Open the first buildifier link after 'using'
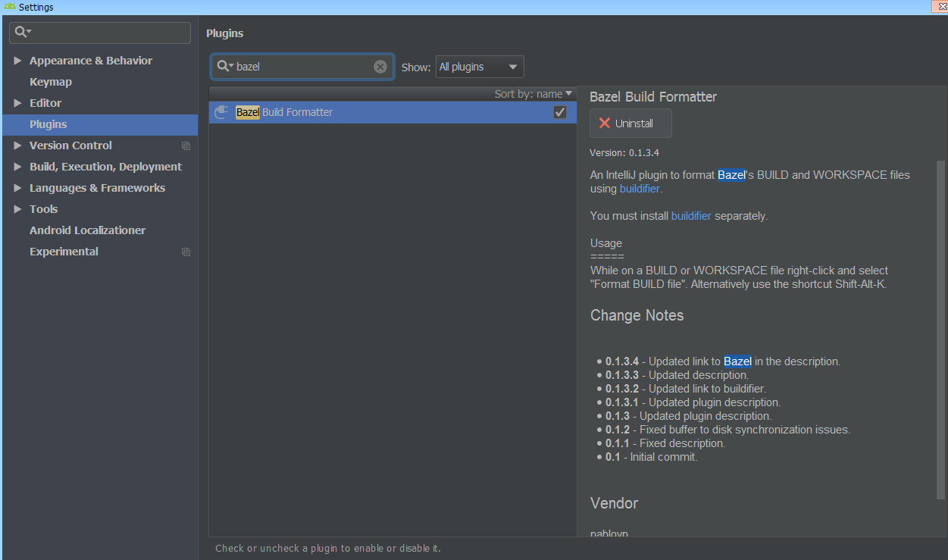 coord(640,189)
